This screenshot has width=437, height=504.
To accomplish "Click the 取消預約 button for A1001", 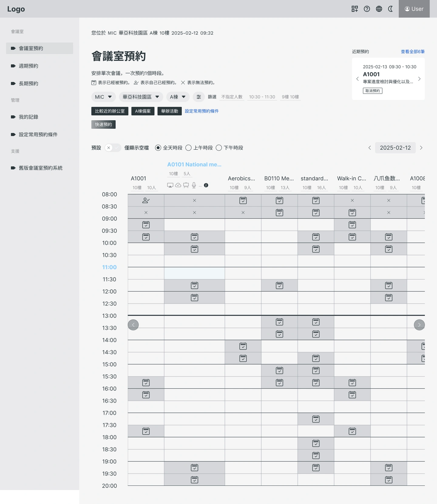I will tap(372, 91).
